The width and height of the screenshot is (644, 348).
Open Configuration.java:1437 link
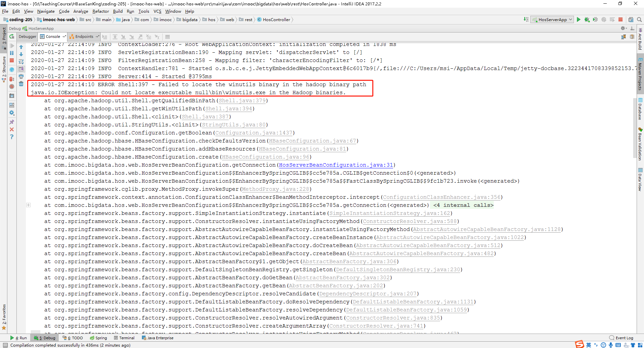tap(254, 133)
